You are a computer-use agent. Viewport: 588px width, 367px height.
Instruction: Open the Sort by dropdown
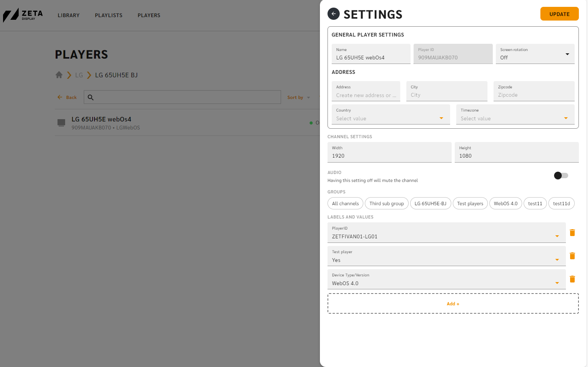tap(299, 97)
